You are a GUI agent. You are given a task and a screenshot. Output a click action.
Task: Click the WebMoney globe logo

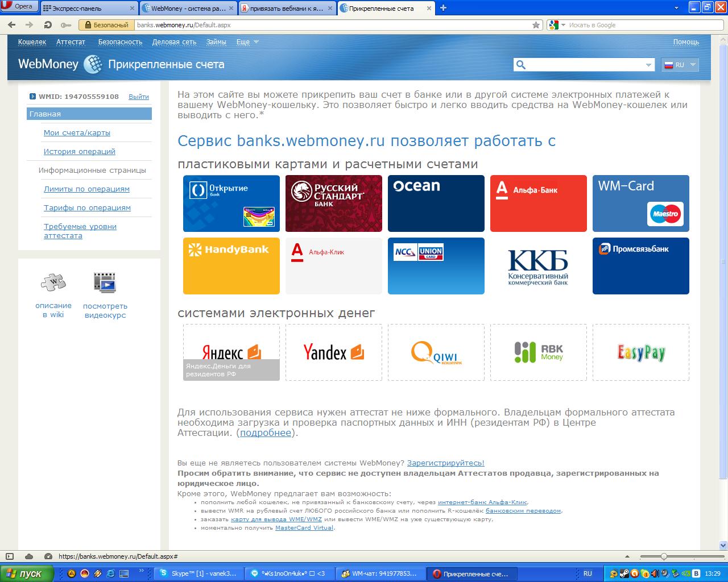[93, 64]
